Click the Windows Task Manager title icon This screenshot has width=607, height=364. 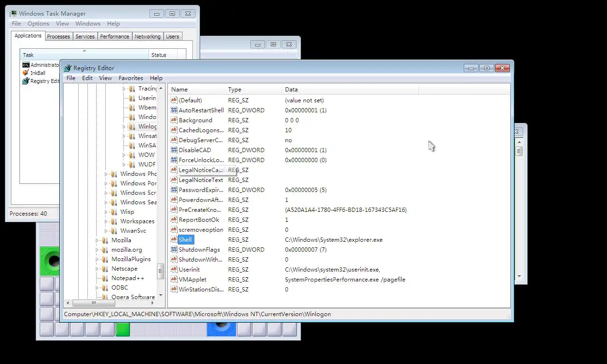(x=13, y=14)
